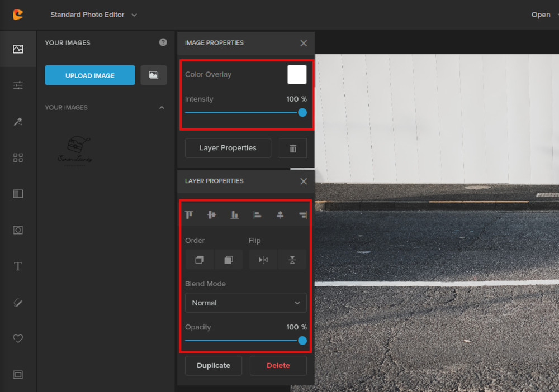Select the align top icon

point(189,214)
